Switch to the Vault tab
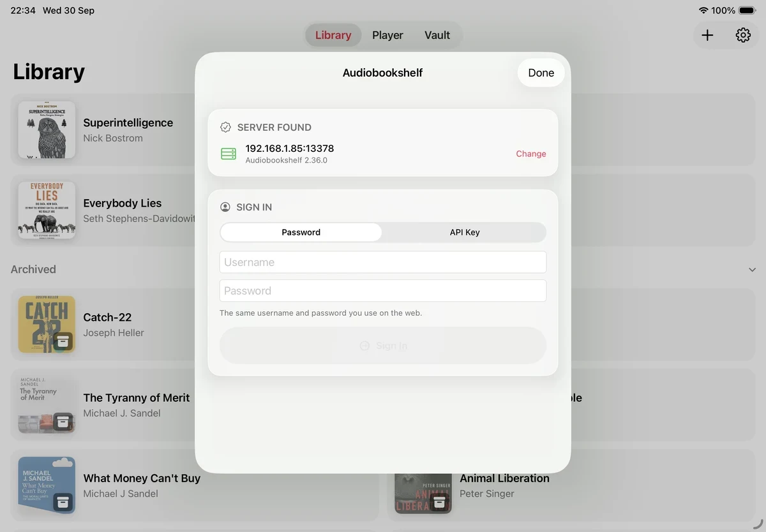The height and width of the screenshot is (532, 766). pos(437,35)
